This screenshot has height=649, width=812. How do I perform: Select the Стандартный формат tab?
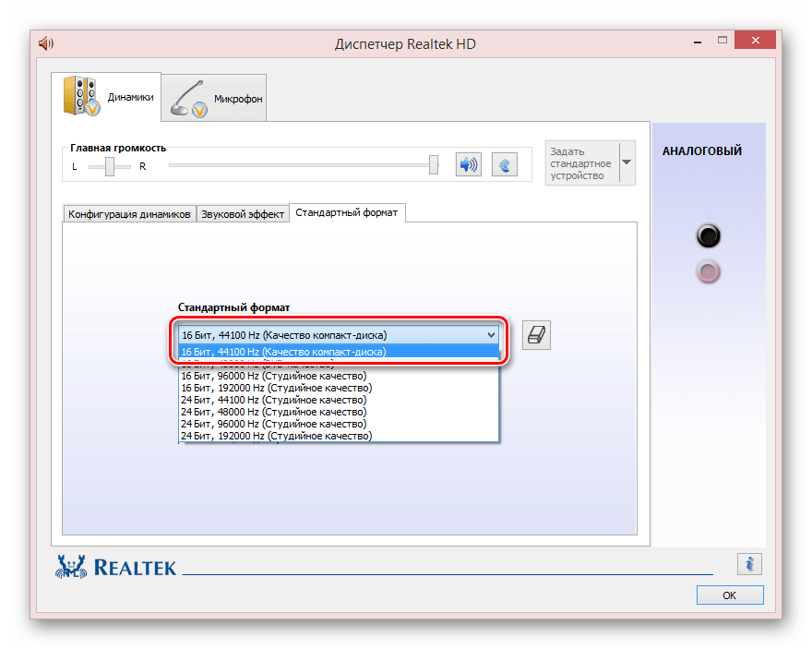[x=346, y=212]
